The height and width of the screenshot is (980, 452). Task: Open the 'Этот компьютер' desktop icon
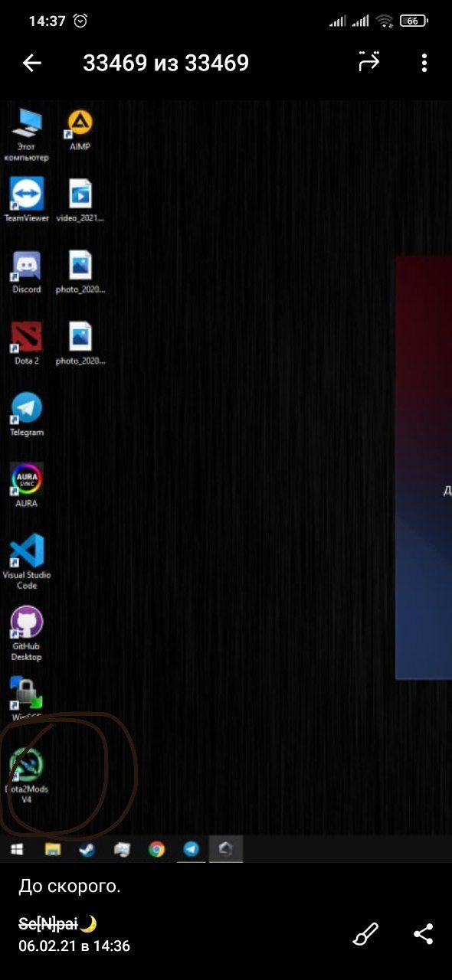coord(27,134)
